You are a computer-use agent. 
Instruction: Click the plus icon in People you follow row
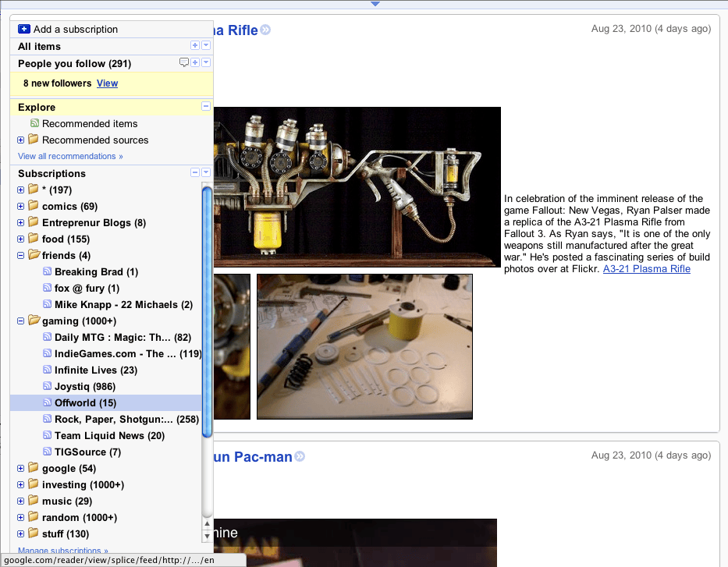point(195,62)
